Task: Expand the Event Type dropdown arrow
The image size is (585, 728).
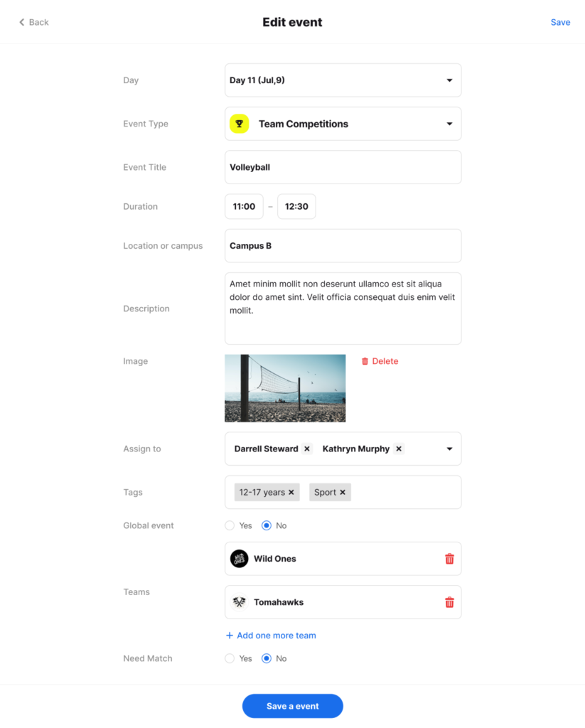Action: (449, 124)
